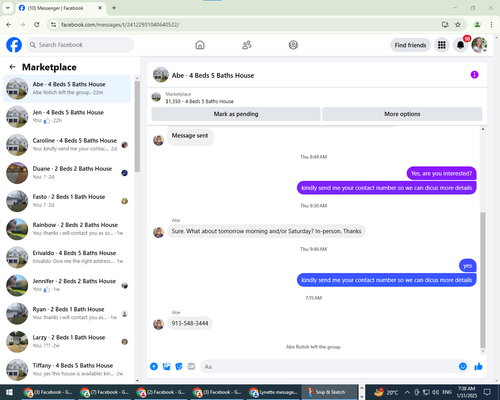Click the address bar URL
Image resolution: width=500 pixels, height=400 pixels.
click(120, 25)
